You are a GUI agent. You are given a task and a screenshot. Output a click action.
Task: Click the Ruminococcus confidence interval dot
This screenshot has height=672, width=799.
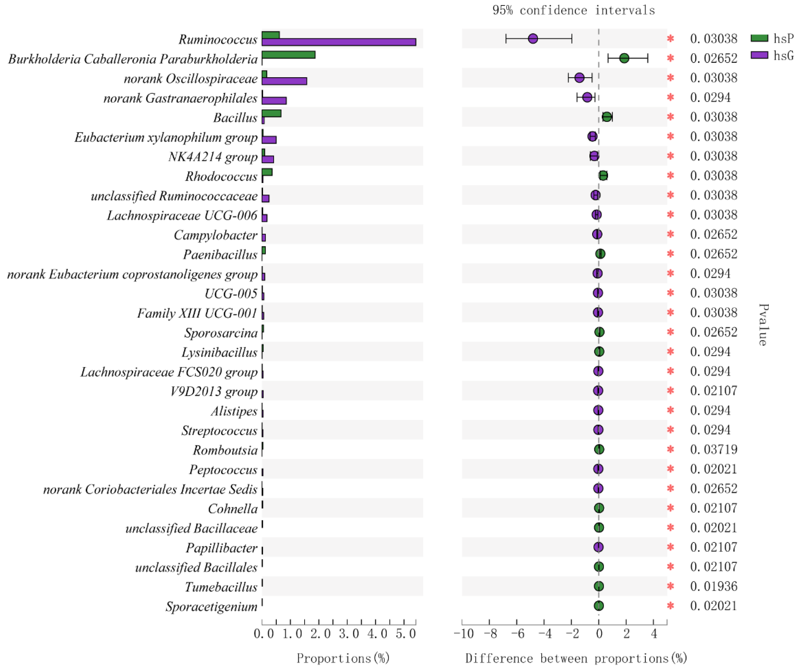533,38
